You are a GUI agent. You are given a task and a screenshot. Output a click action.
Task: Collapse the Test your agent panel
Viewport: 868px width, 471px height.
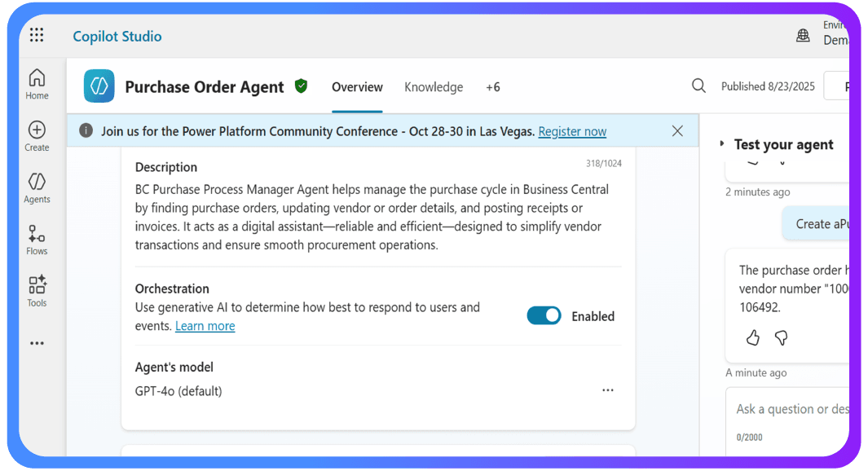tap(722, 143)
